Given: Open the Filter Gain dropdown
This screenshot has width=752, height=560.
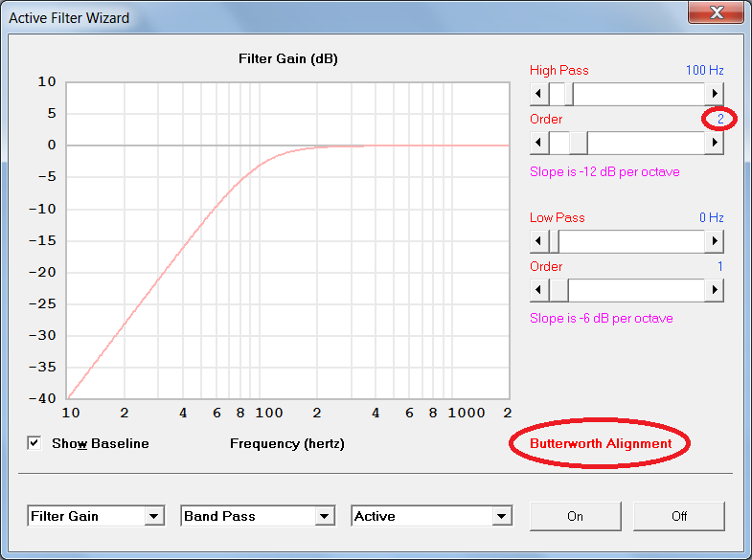Looking at the screenshot, I should coord(96,516).
